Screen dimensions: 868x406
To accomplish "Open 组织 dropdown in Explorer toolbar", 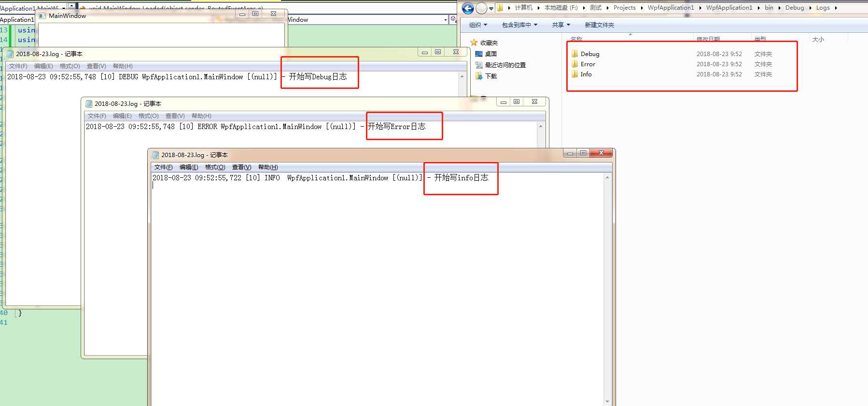I will [x=478, y=25].
